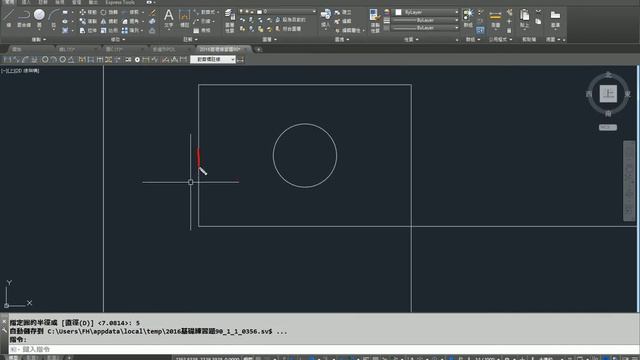Expand the Draw panel title
This screenshot has width=640, height=360.
[x=39, y=40]
